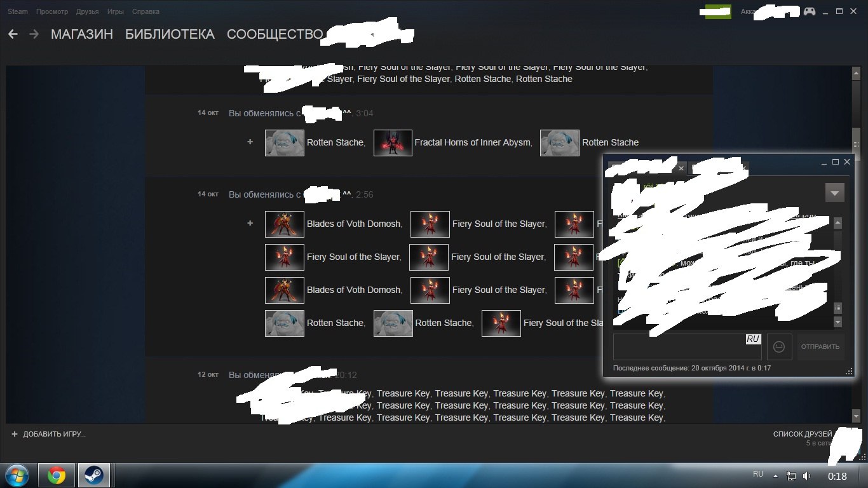Send the message with ОТПРАВИТЬ
Image resolution: width=868 pixels, height=488 pixels.
tap(820, 347)
